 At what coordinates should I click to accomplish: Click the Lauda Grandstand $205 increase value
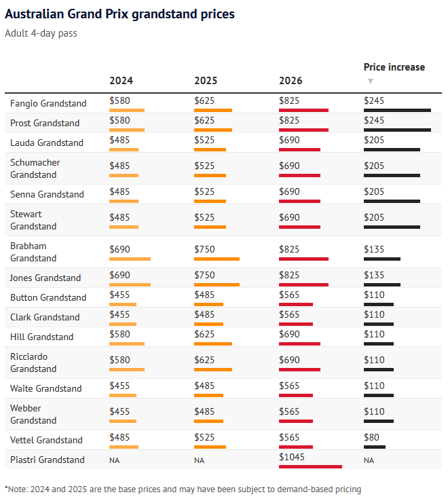coord(374,140)
